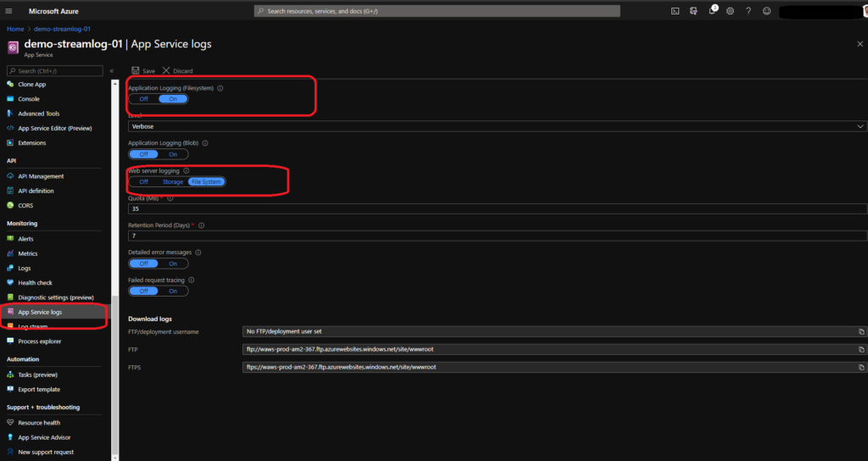Open API definition icon in sidebar

coord(10,191)
